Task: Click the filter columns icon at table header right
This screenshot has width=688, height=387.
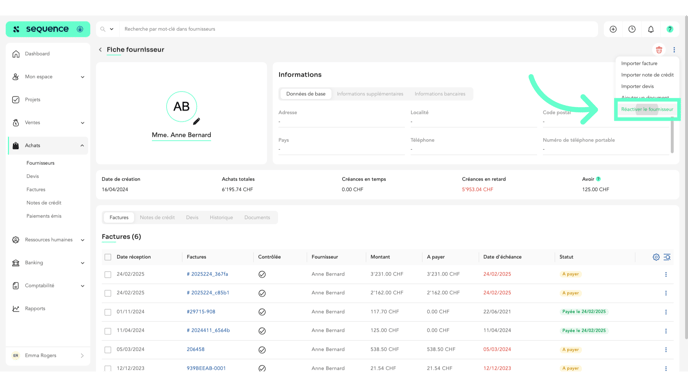Action: [x=667, y=257]
